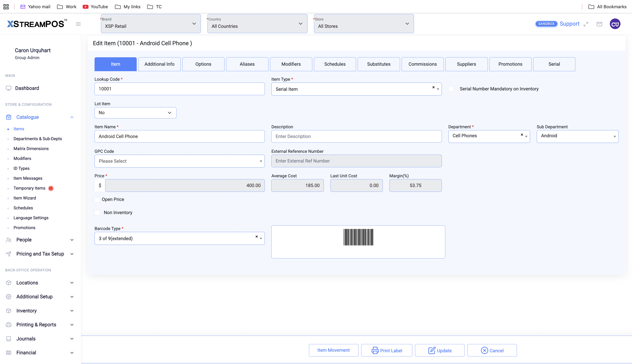Switch to the Promotions tab

coord(510,64)
